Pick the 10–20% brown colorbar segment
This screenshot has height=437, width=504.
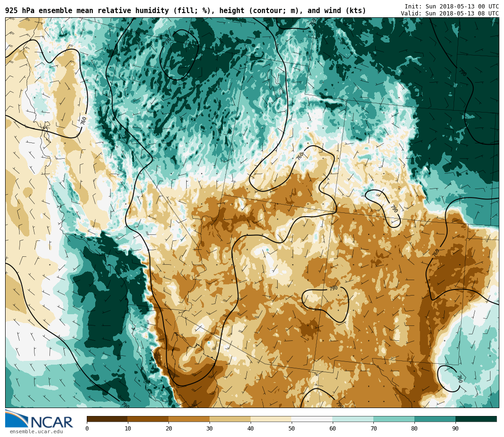[x=148, y=419]
